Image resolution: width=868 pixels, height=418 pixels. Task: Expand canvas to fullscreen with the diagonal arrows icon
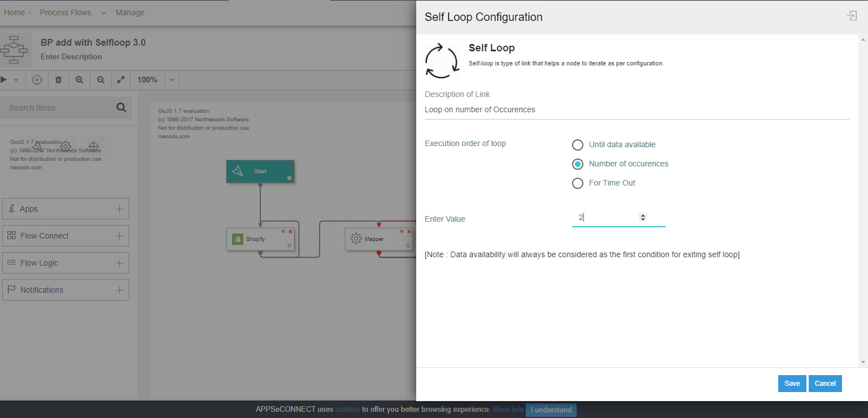tap(121, 80)
